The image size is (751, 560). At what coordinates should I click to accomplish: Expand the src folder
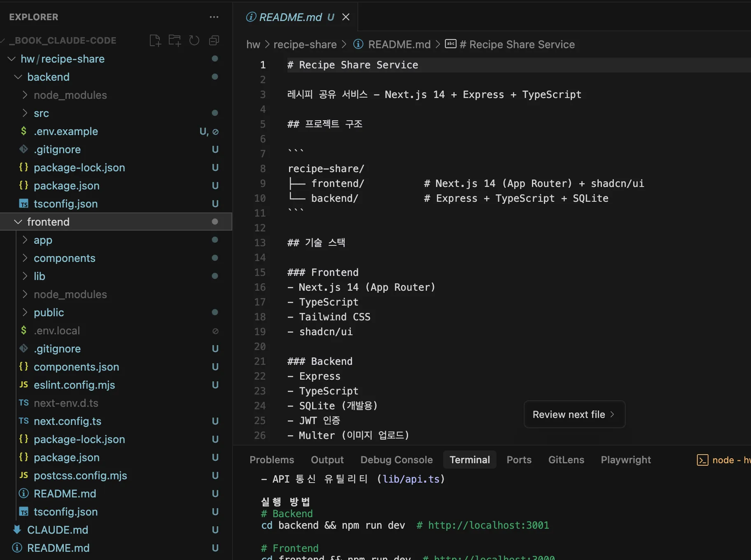[41, 113]
